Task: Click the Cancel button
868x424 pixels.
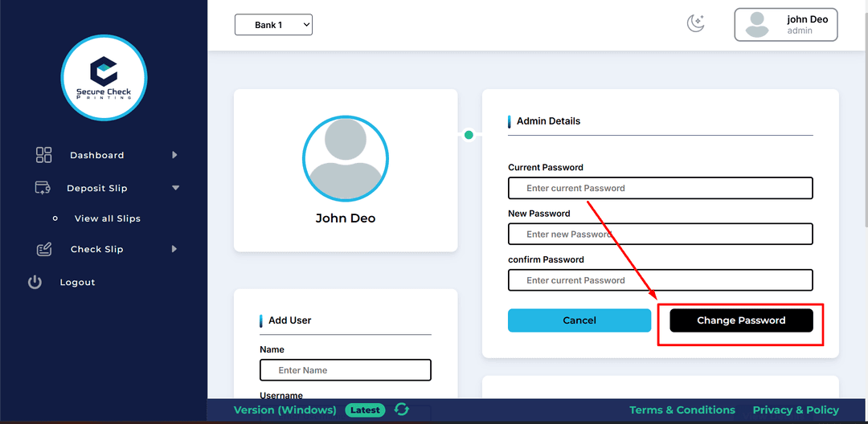Action: pyautogui.click(x=579, y=320)
